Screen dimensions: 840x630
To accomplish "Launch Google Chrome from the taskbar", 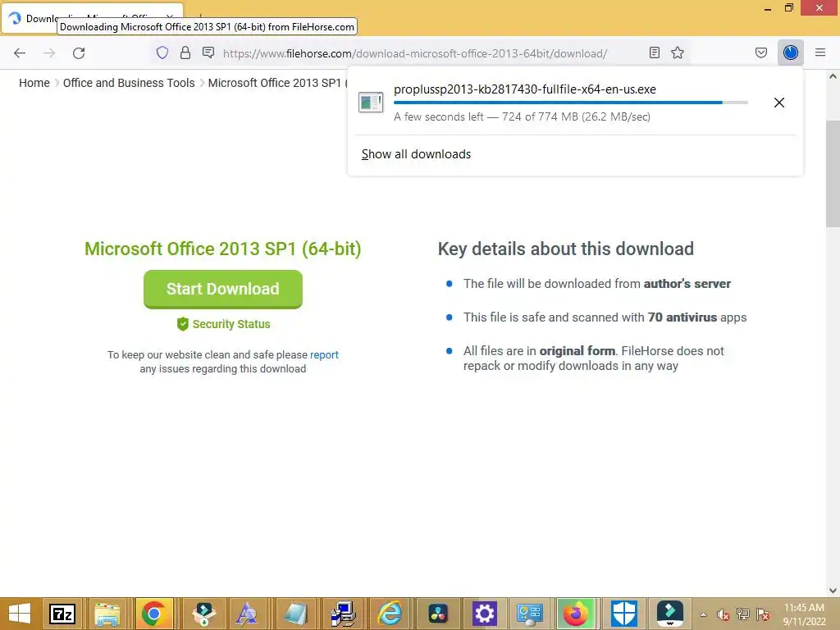I will (x=153, y=614).
